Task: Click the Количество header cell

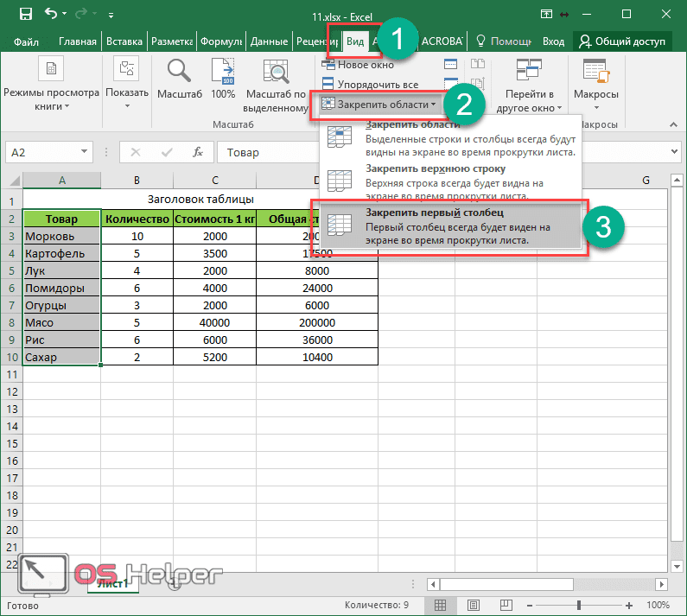Action: (137, 219)
